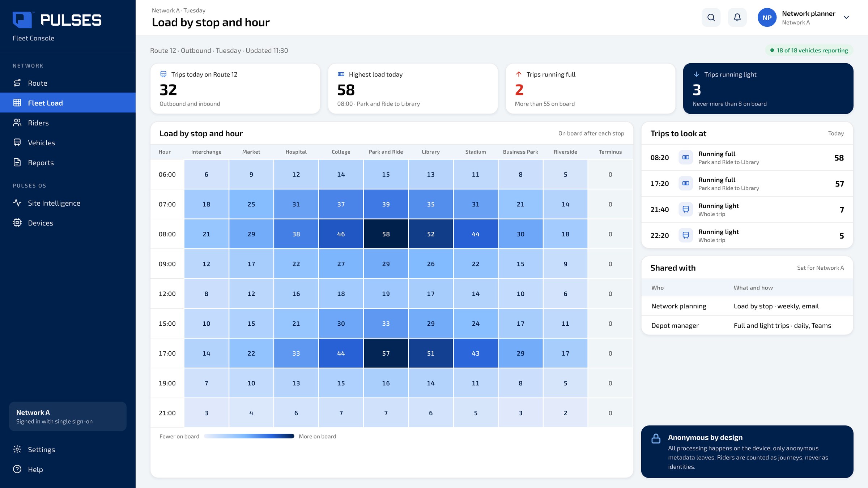Open the 21:40 Running light trip row
Image resolution: width=868 pixels, height=488 pixels.
[x=747, y=210]
